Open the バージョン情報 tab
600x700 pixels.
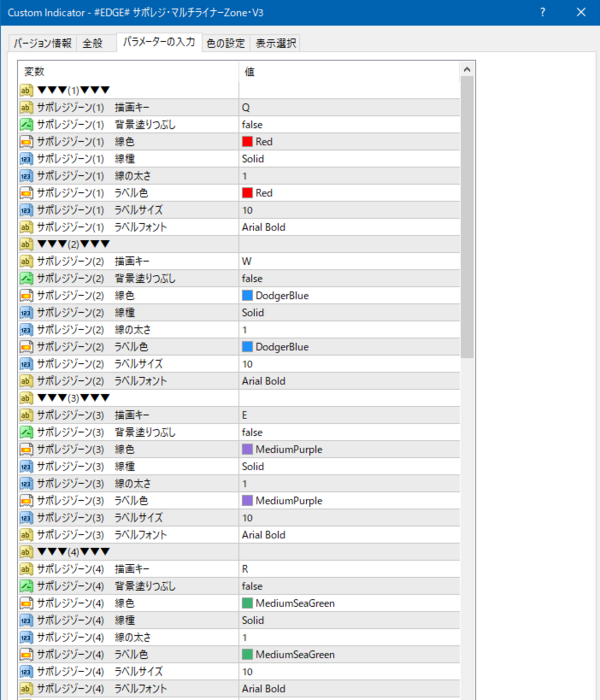[x=42, y=43]
